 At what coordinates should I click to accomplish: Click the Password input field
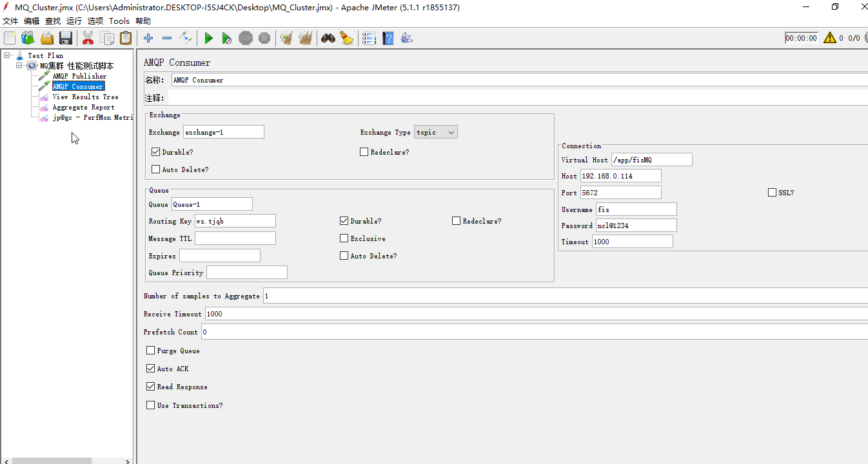click(636, 226)
